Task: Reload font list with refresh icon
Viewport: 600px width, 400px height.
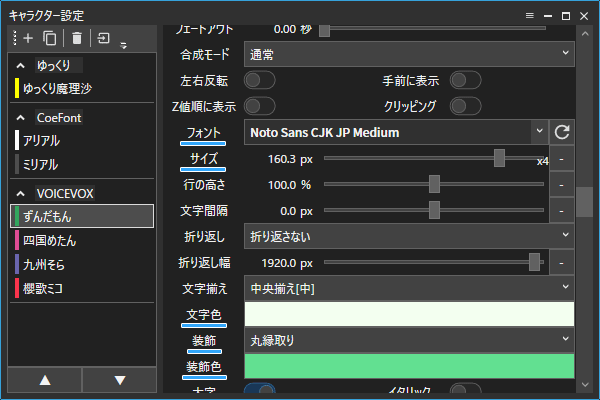Action: [x=562, y=132]
